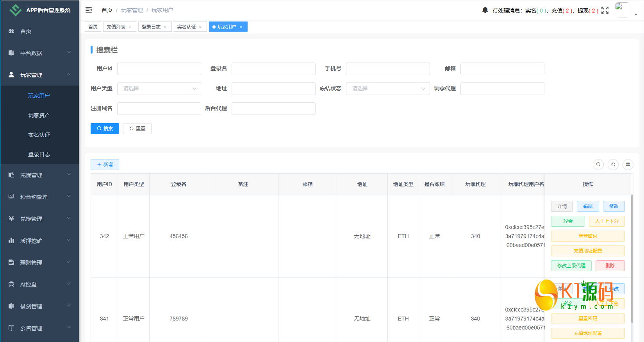Expand the 借贷管理 sidebar menu

pos(39,306)
